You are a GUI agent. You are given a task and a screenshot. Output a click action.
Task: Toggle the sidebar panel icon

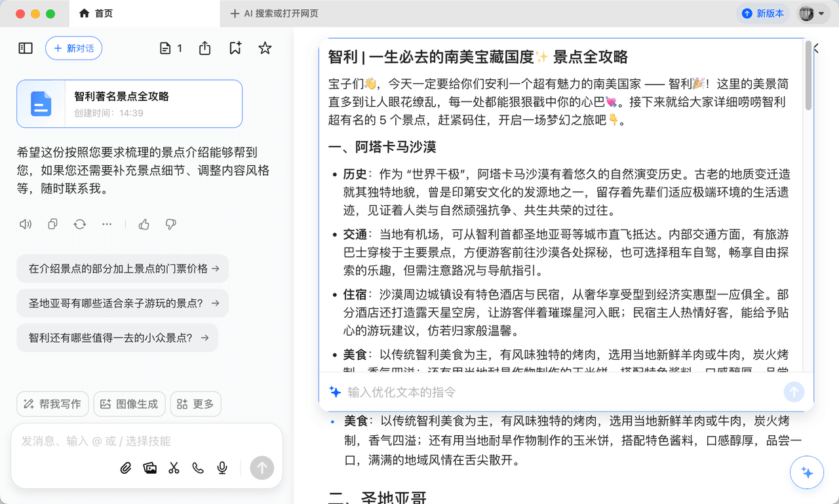pos(26,48)
